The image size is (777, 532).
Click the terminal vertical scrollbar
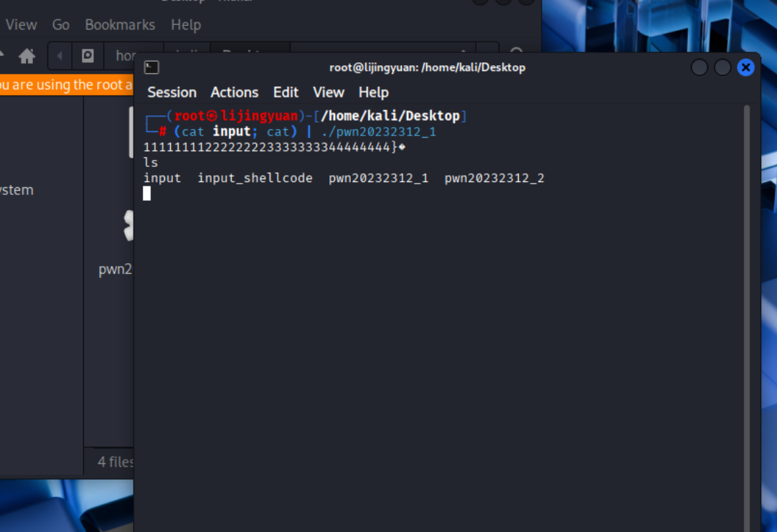[x=747, y=317]
